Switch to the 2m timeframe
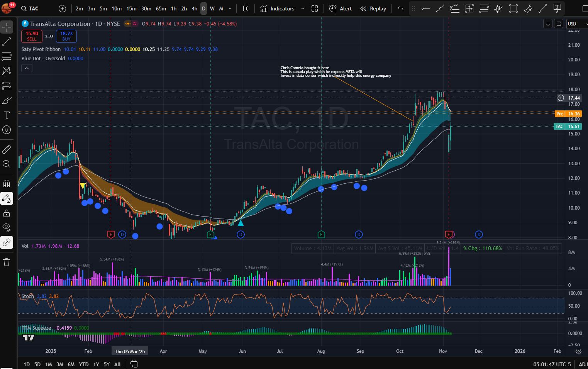 (x=79, y=8)
